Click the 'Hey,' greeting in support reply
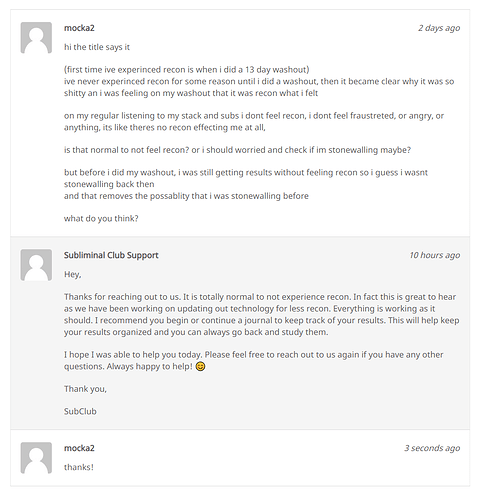Screen dimensions: 477x500 click(73, 275)
